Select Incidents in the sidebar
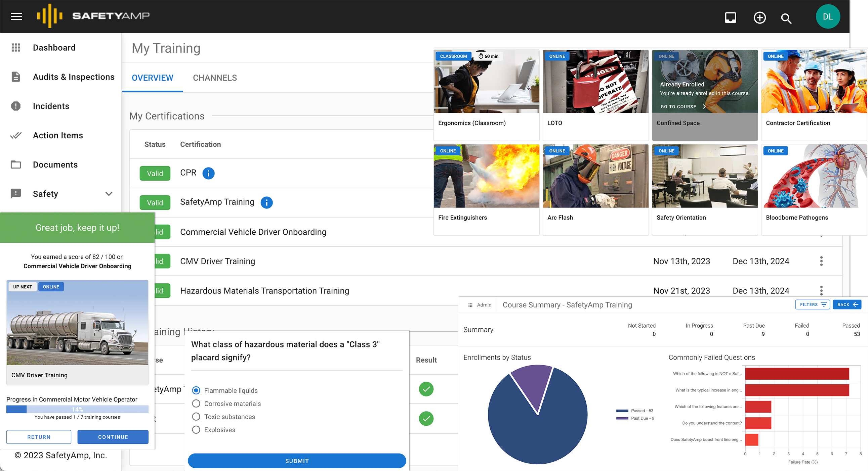Image resolution: width=868 pixels, height=471 pixels. coord(51,106)
